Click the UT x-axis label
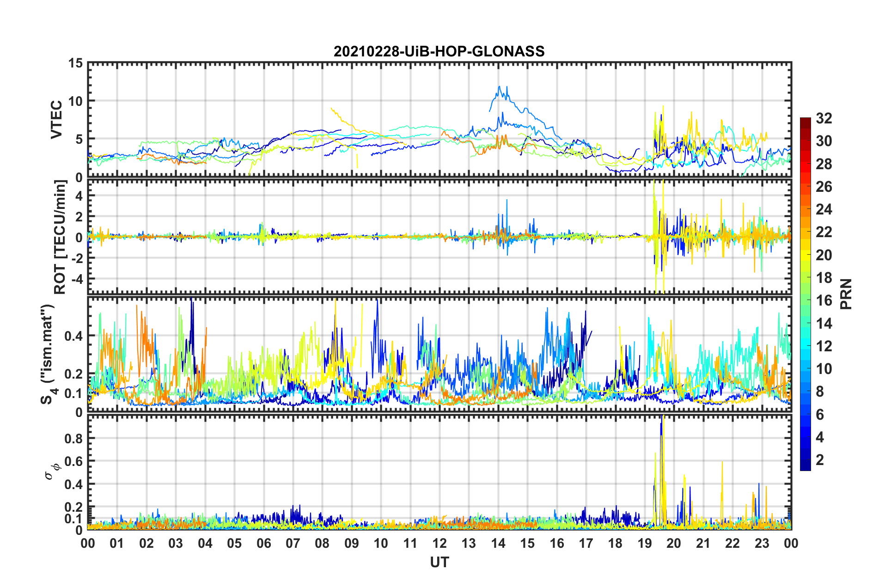This screenshot has height=588, width=879. (439, 562)
